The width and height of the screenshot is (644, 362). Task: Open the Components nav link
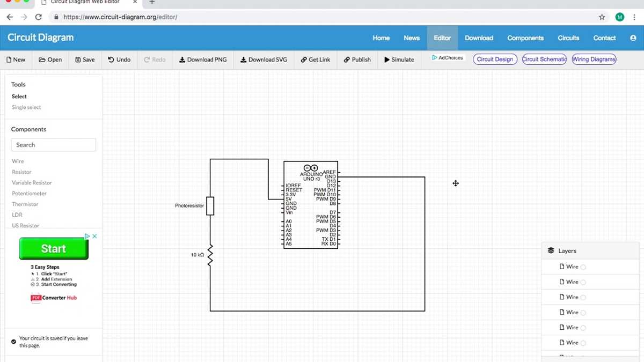(525, 38)
